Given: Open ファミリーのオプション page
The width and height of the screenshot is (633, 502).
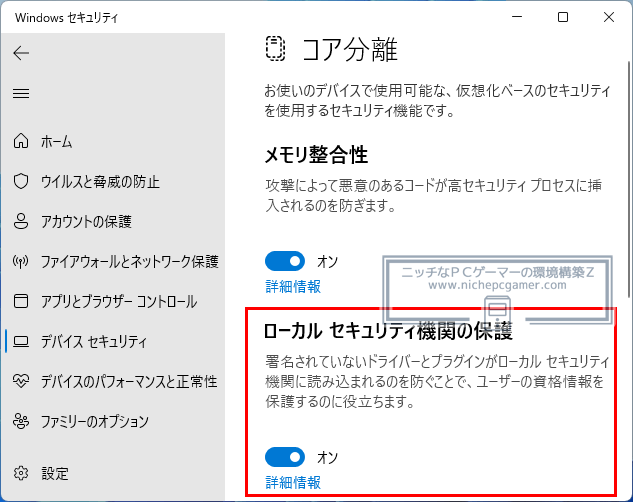Looking at the screenshot, I should click(x=95, y=421).
